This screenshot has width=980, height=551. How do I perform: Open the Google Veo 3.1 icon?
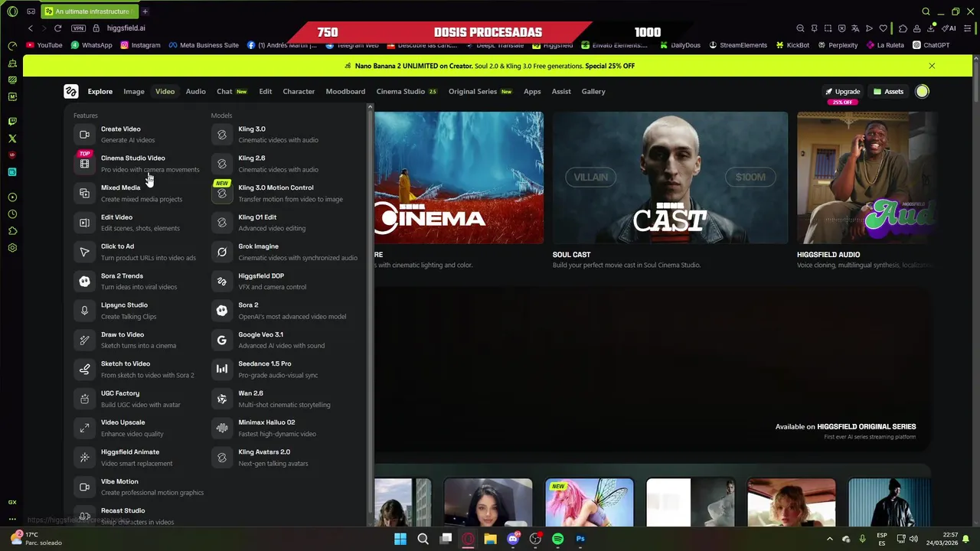[222, 340]
